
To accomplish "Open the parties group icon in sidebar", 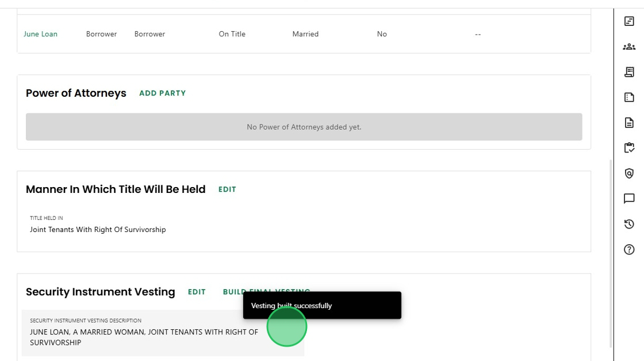I will (629, 47).
